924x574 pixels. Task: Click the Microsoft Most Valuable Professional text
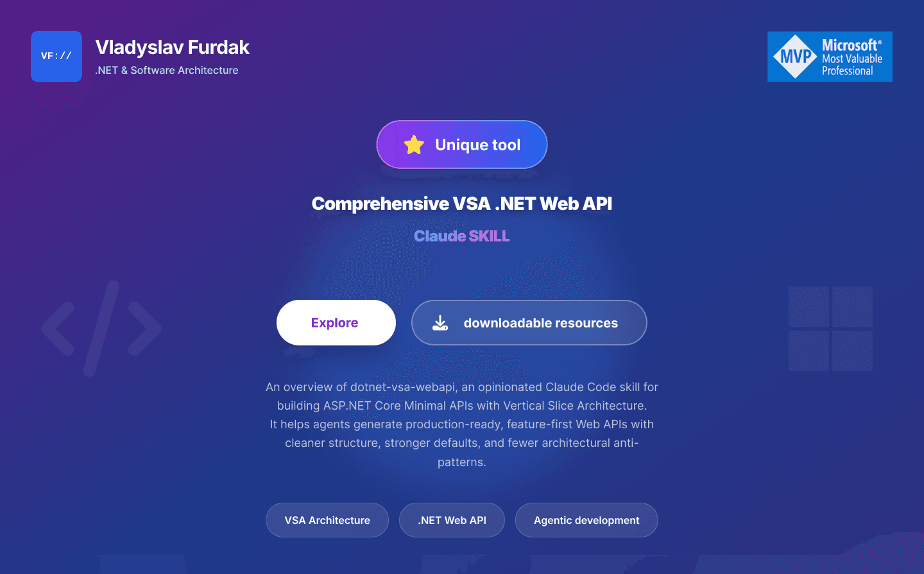[852, 58]
